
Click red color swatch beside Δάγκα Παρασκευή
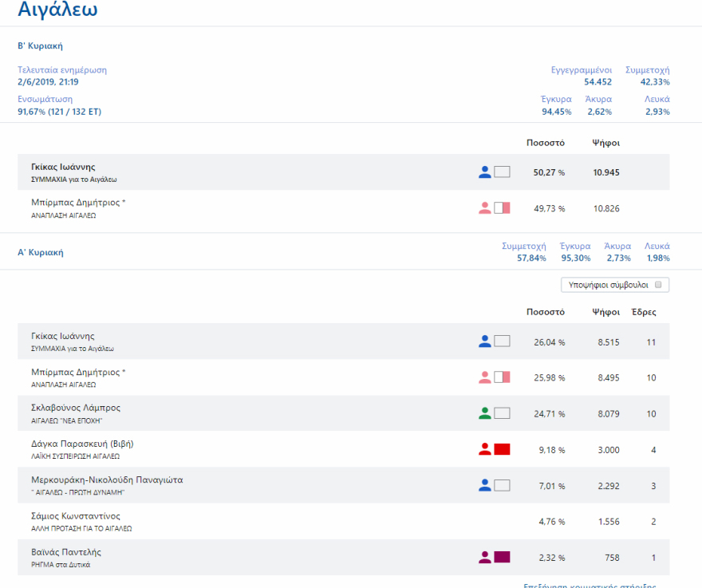tap(502, 449)
